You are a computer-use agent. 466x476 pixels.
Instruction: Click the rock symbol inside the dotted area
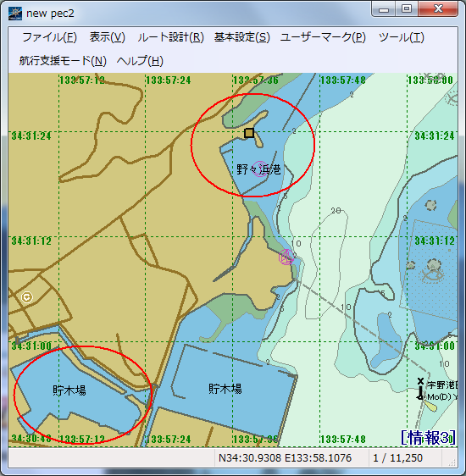(434, 265)
